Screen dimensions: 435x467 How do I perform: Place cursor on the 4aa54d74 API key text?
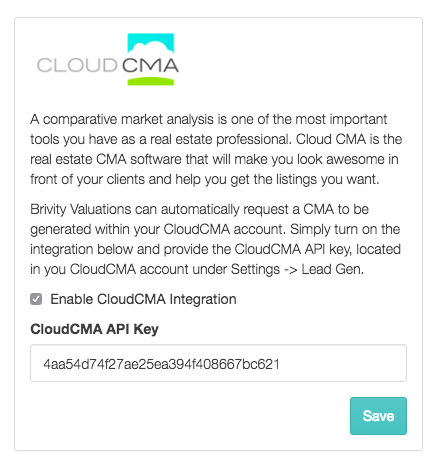[x=161, y=364]
